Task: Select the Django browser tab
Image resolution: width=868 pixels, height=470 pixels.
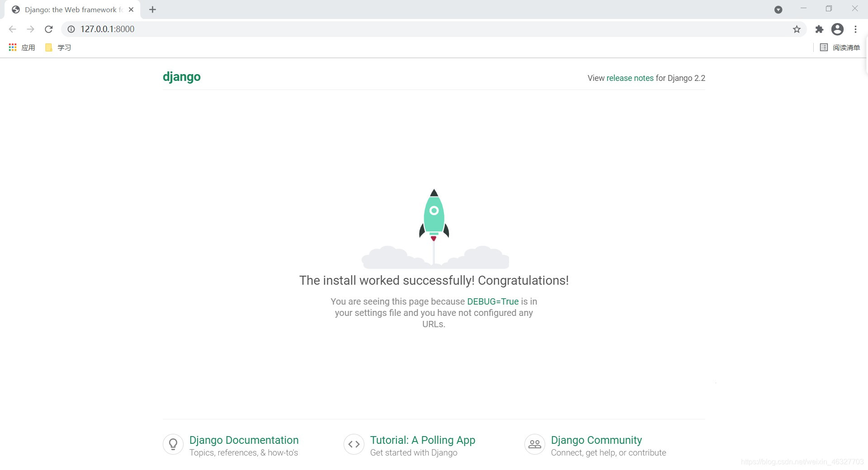Action: click(72, 9)
